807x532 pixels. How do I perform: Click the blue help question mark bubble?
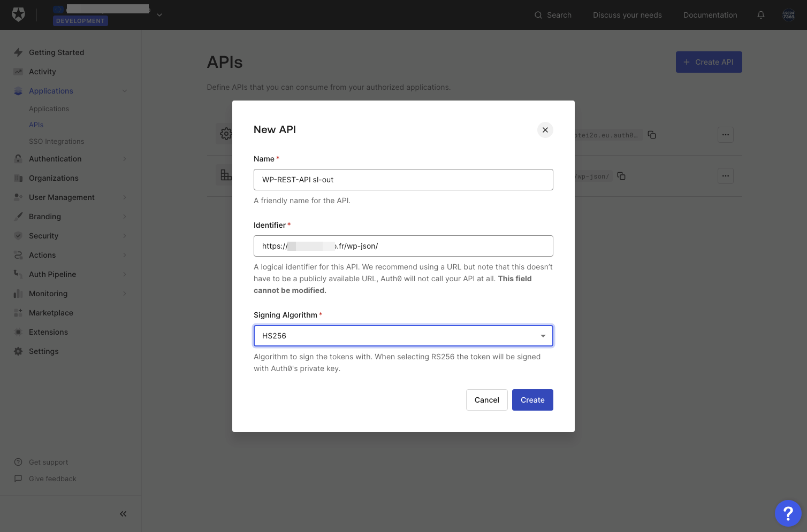click(x=788, y=513)
